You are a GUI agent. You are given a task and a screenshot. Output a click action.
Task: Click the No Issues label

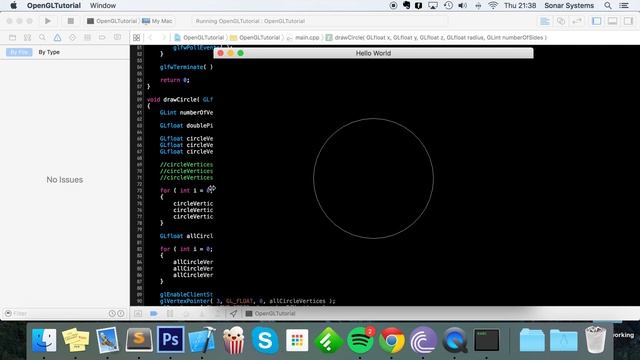[x=64, y=180]
